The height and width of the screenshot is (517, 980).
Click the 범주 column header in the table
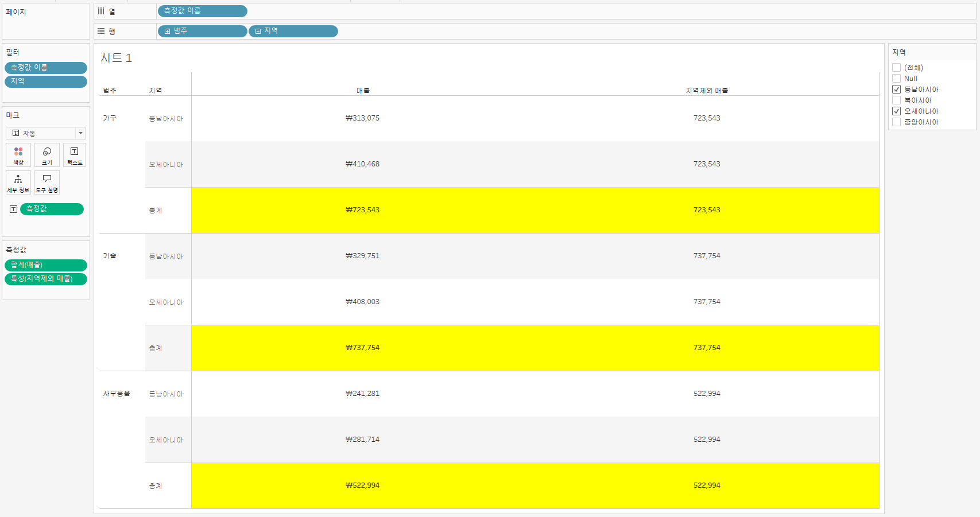point(110,91)
